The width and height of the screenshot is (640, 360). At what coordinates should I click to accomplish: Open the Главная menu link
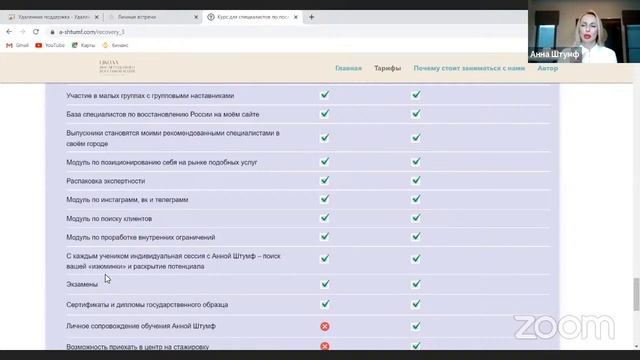pos(349,68)
